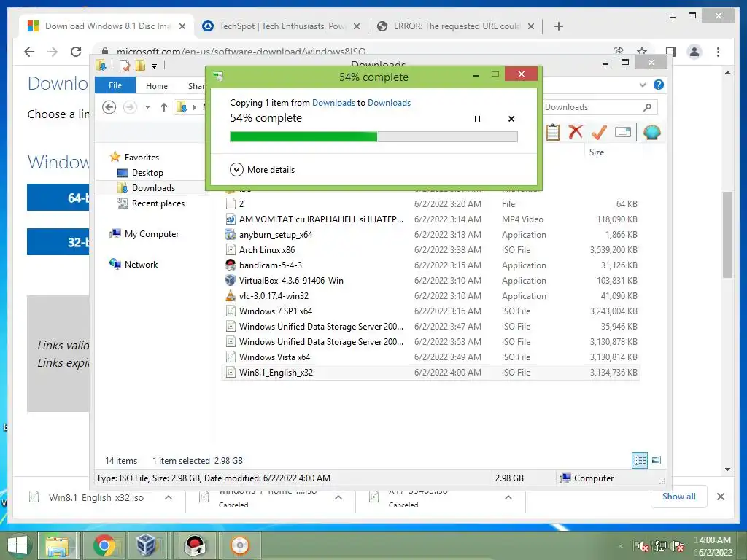
Task: Reload the Chrome page
Action: [76, 52]
